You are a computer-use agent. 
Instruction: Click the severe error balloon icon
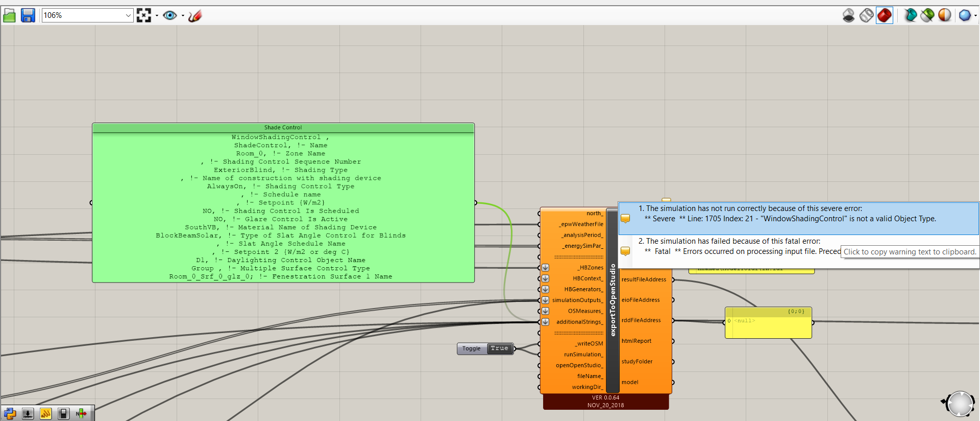point(625,219)
